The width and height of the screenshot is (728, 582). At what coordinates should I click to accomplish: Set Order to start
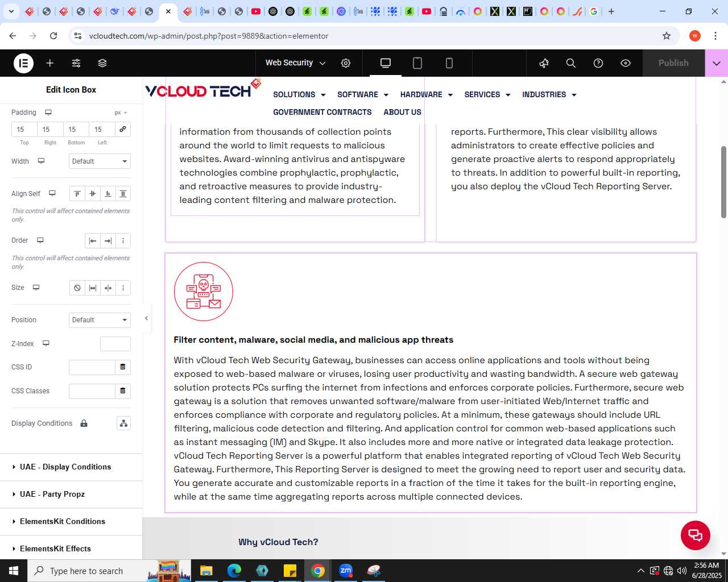(x=93, y=241)
